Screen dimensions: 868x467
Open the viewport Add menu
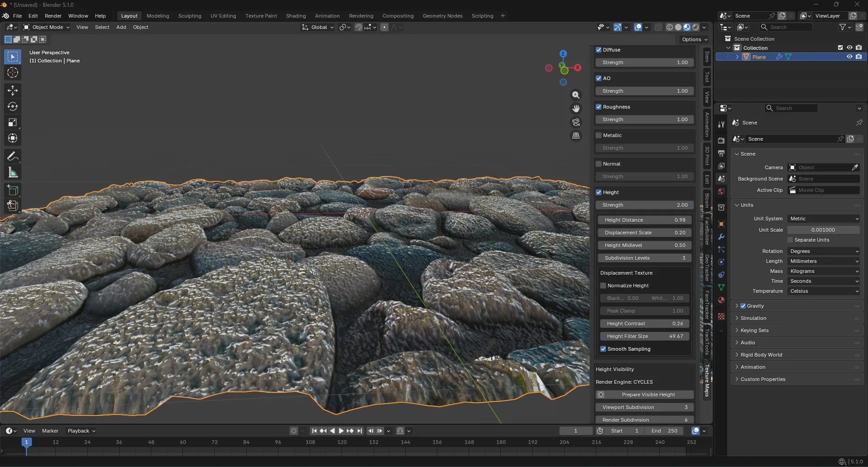tap(121, 27)
